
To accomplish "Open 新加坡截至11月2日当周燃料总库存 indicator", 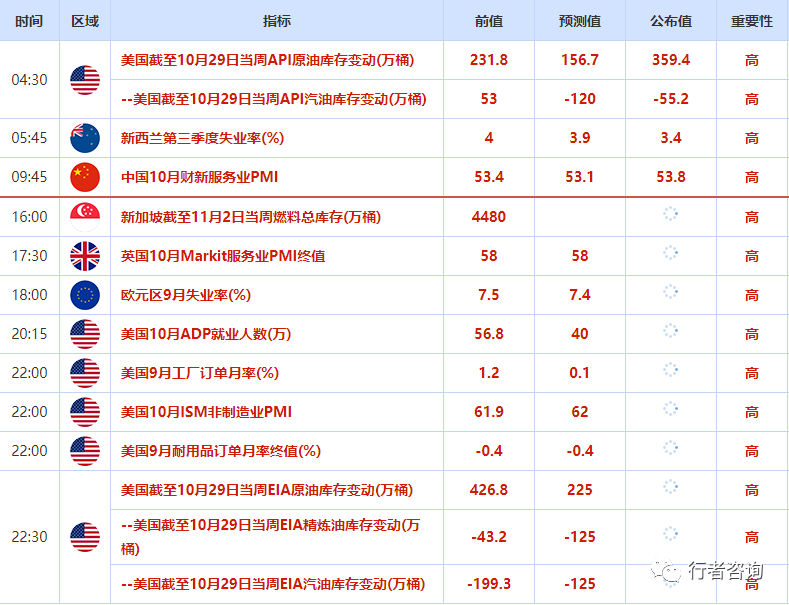I will (x=251, y=217).
